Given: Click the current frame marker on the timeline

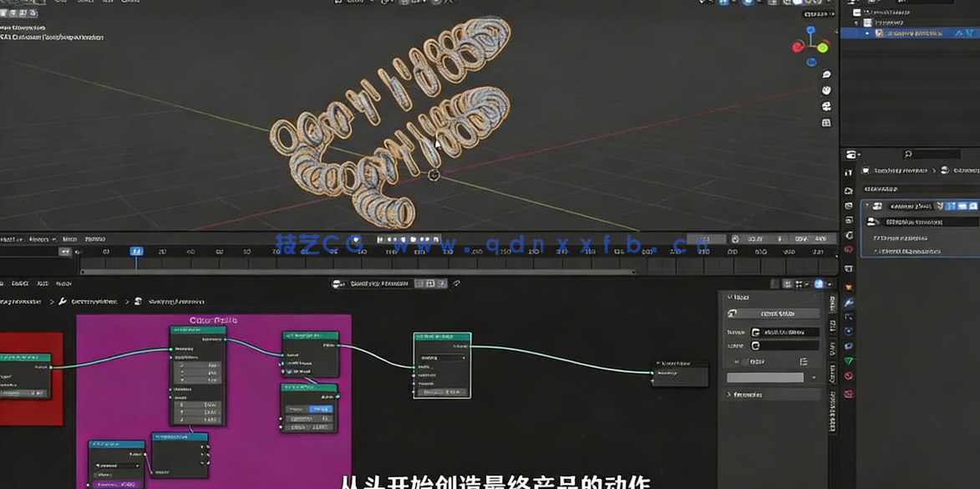Looking at the screenshot, I should coord(136,251).
